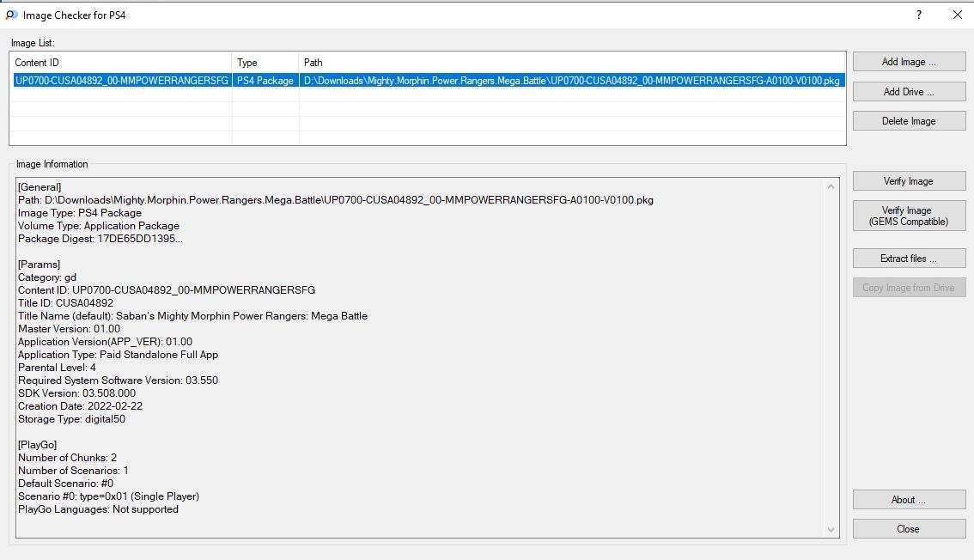Click the [General] section heading text
This screenshot has height=560, width=974.
(40, 187)
